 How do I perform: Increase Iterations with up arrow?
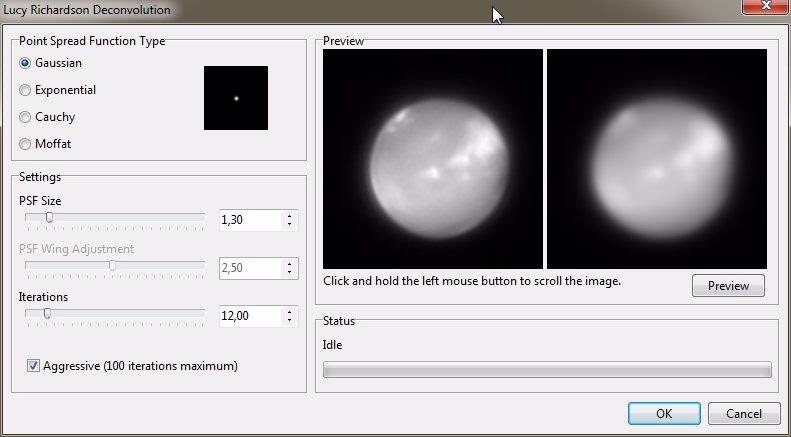[290, 312]
